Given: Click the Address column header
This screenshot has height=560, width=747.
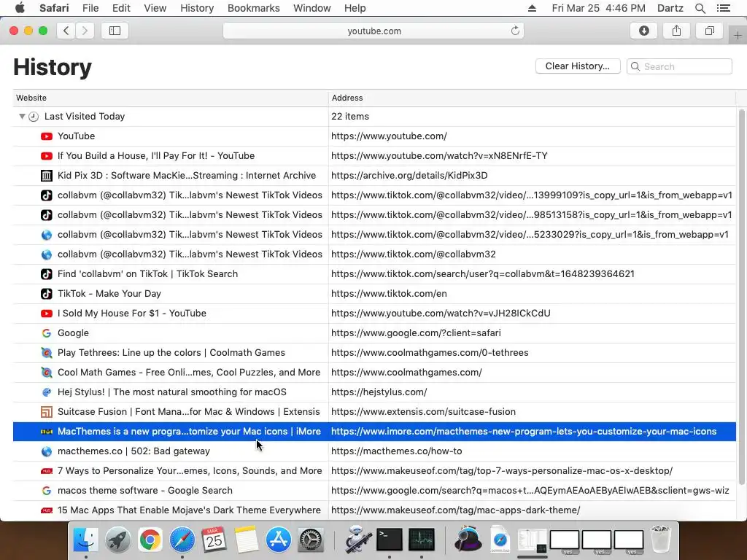Looking at the screenshot, I should pyautogui.click(x=532, y=98).
